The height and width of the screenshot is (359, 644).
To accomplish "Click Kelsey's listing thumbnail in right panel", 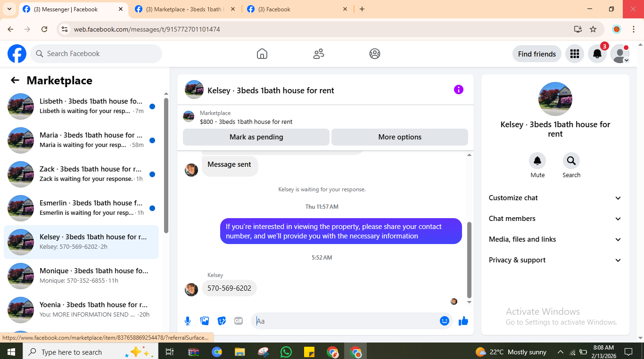I will click(x=555, y=99).
